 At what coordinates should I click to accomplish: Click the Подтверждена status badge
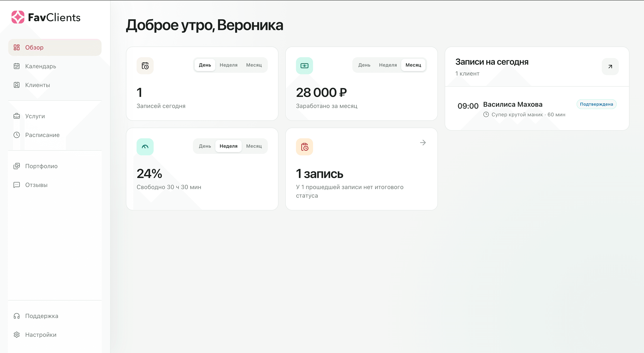(x=596, y=104)
